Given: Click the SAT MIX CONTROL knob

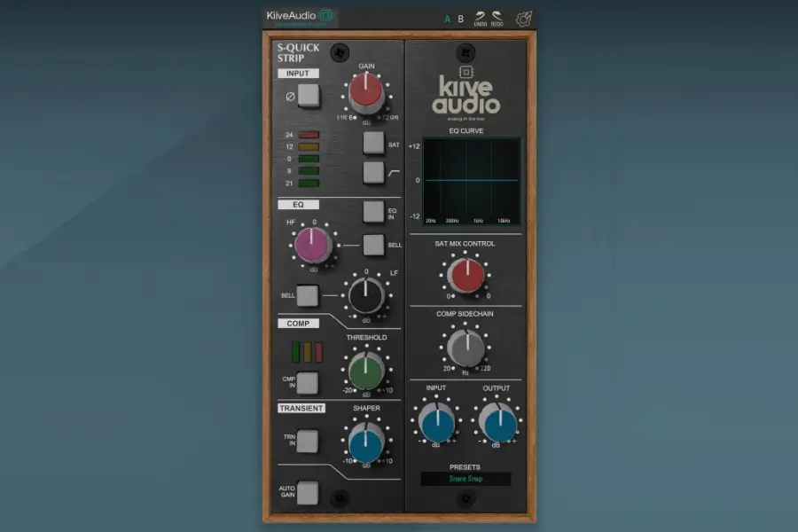Looking at the screenshot, I should point(466,276).
